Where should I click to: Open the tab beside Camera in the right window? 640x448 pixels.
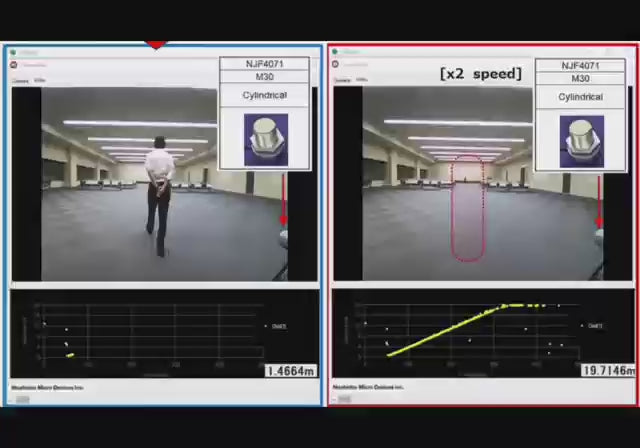(362, 80)
